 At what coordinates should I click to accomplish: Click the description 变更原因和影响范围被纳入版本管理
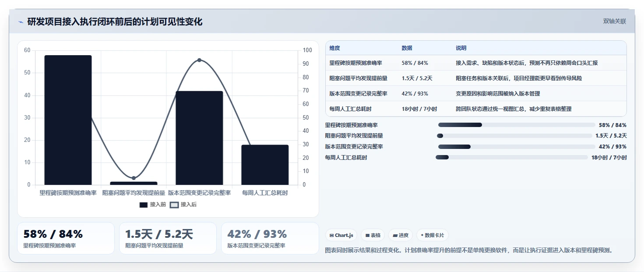(498, 94)
